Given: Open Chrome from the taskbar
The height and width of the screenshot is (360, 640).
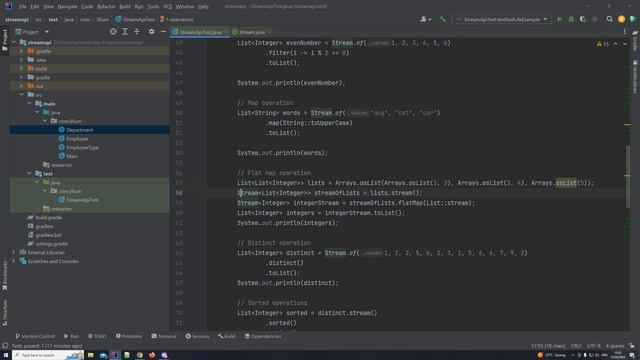Looking at the screenshot, I should (x=140, y=355).
